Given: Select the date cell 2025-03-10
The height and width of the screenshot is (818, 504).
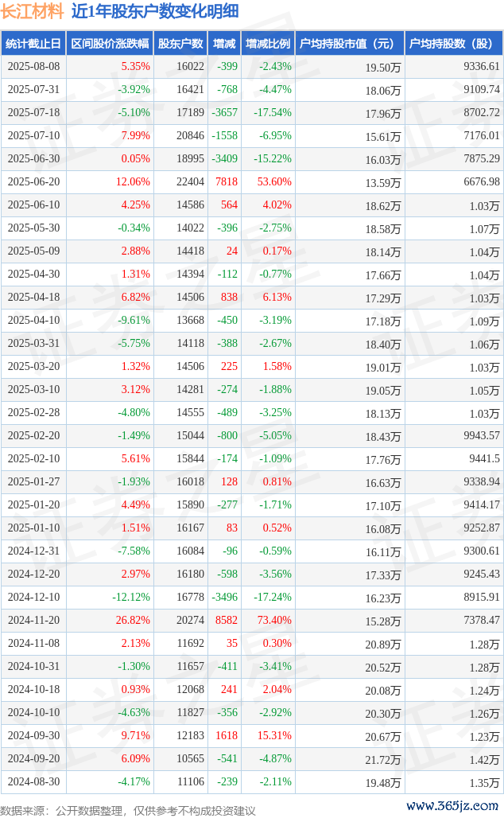Looking at the screenshot, I should tap(34, 390).
